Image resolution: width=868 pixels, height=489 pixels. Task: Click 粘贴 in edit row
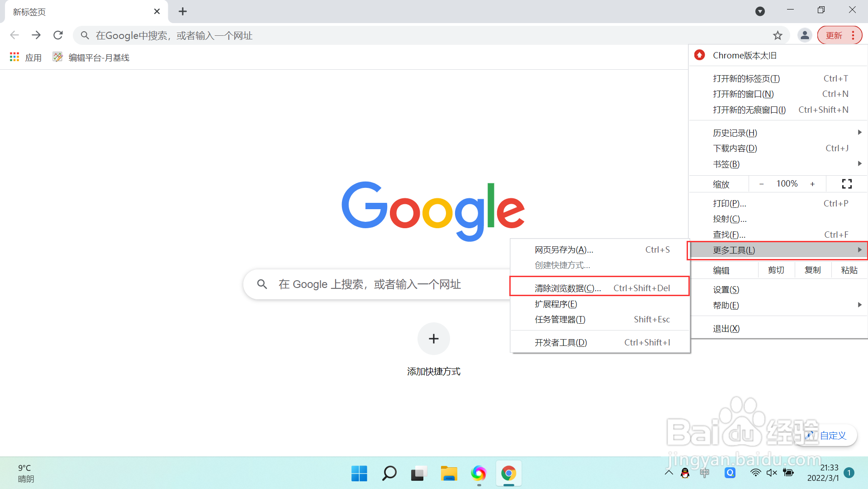click(849, 270)
